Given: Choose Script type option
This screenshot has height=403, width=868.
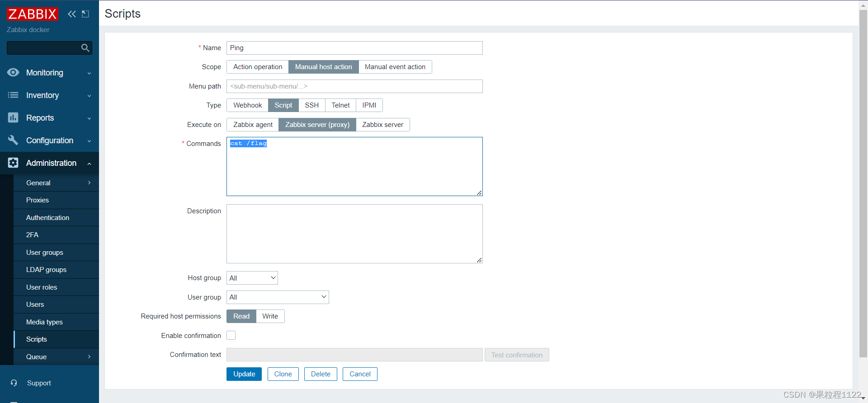Looking at the screenshot, I should [x=283, y=105].
